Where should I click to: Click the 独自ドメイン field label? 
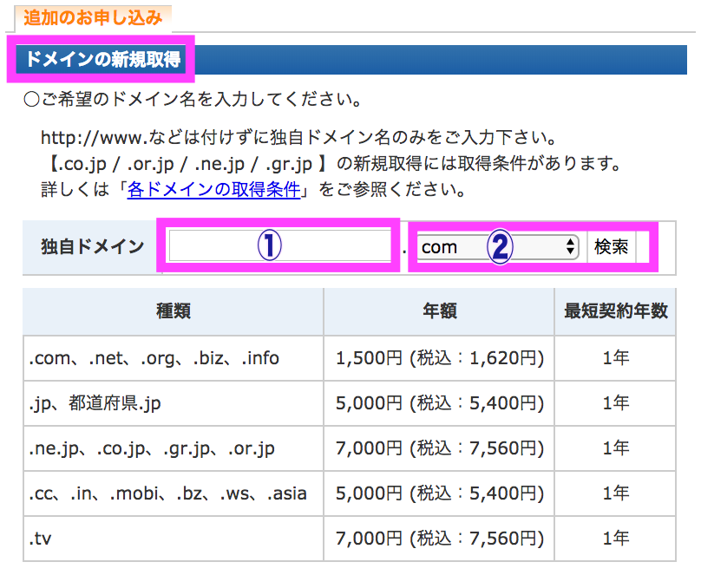93,246
